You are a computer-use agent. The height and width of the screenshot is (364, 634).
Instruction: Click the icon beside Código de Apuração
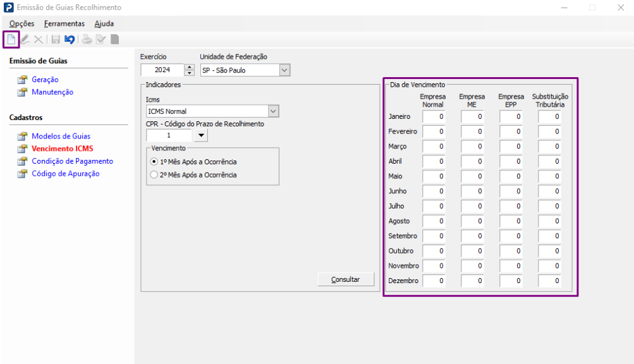pyautogui.click(x=22, y=174)
